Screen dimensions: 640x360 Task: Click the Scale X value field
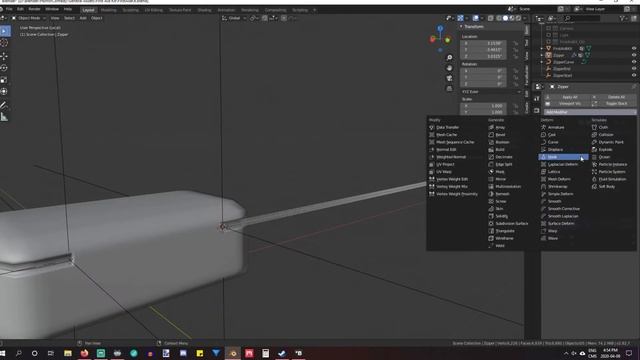[x=484, y=106]
